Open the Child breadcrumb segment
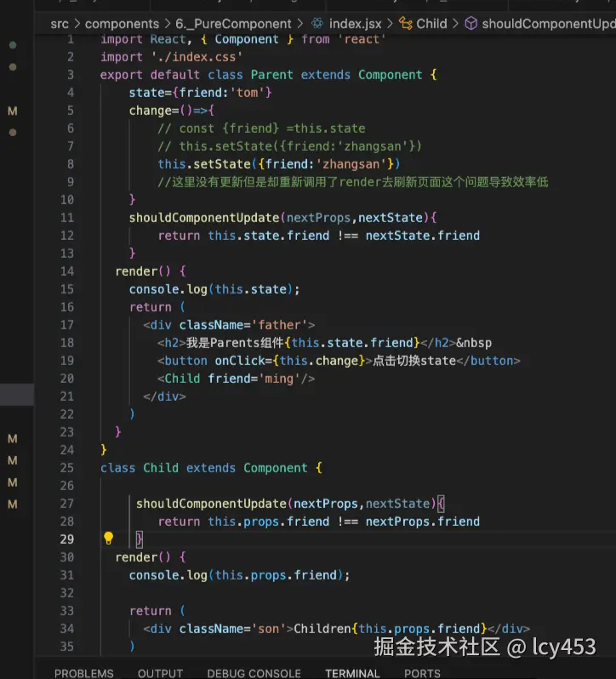 (431, 23)
